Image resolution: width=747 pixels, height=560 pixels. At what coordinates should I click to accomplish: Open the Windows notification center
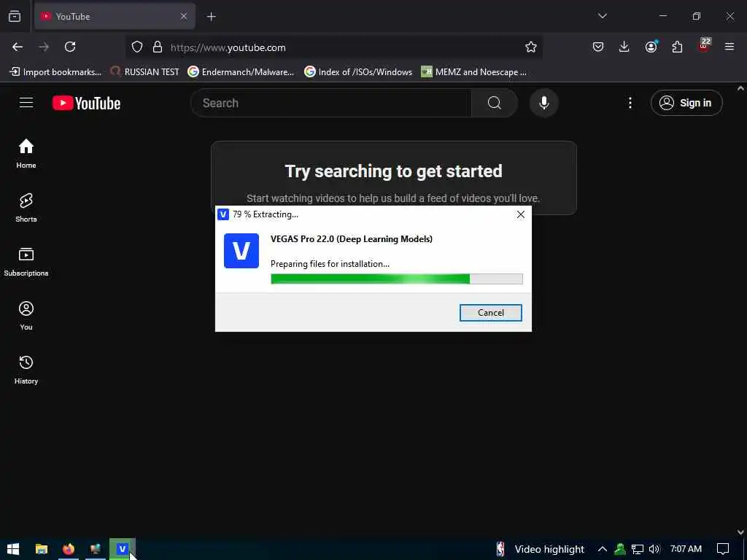pyautogui.click(x=723, y=549)
